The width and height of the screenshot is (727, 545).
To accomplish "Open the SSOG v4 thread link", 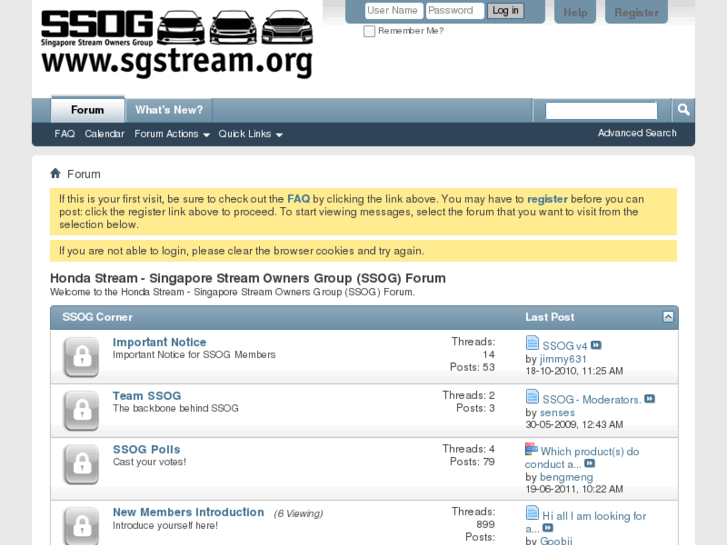I will (565, 346).
